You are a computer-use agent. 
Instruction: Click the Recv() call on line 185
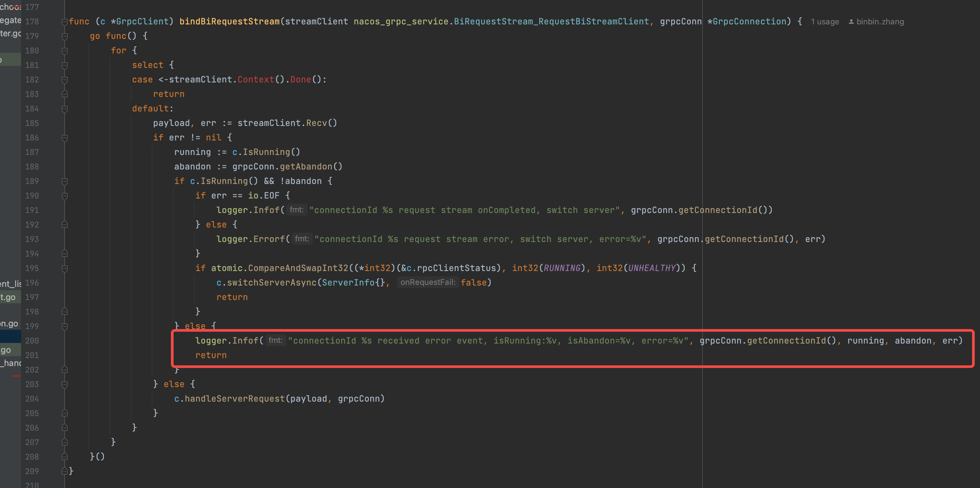(321, 123)
